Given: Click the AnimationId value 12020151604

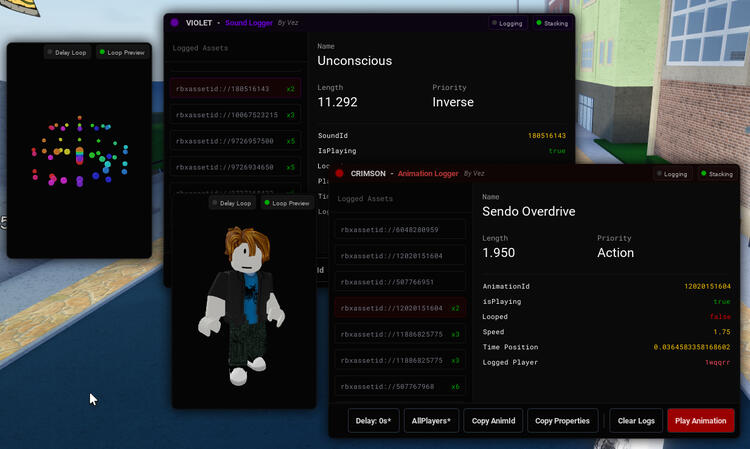Looking at the screenshot, I should [707, 286].
